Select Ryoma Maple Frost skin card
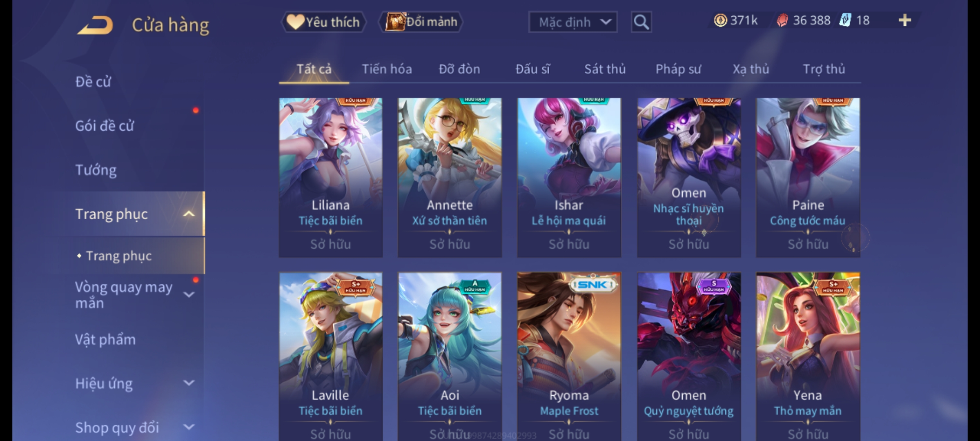Screen dimensions: 980x441 [x=569, y=356]
